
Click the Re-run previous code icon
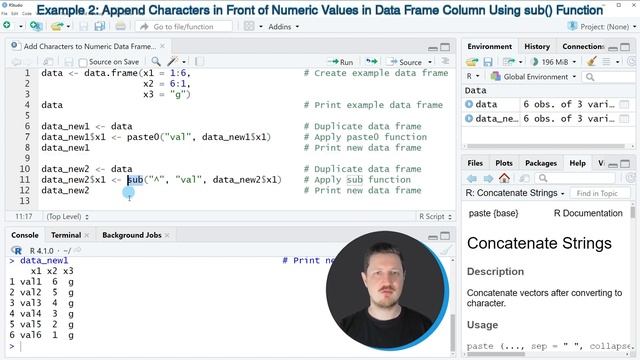point(371,62)
